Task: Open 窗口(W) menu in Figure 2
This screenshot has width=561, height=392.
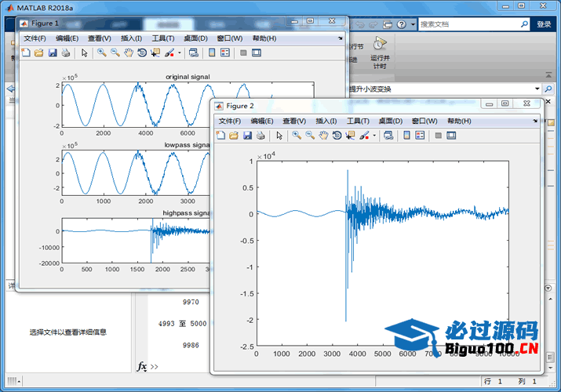Action: [424, 122]
